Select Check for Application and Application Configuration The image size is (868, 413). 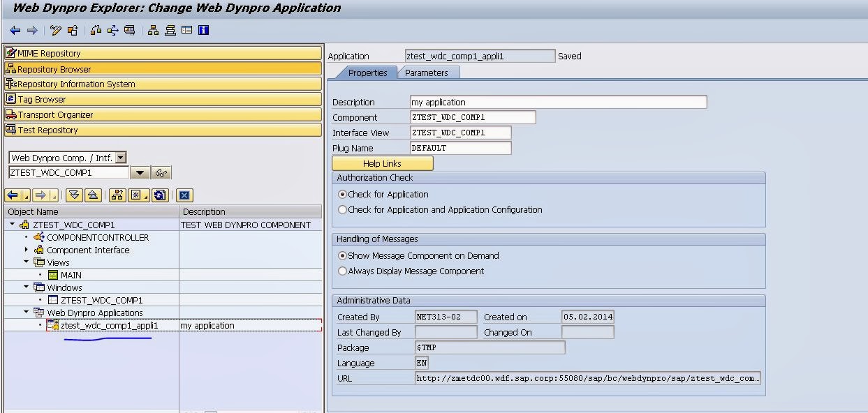point(342,210)
